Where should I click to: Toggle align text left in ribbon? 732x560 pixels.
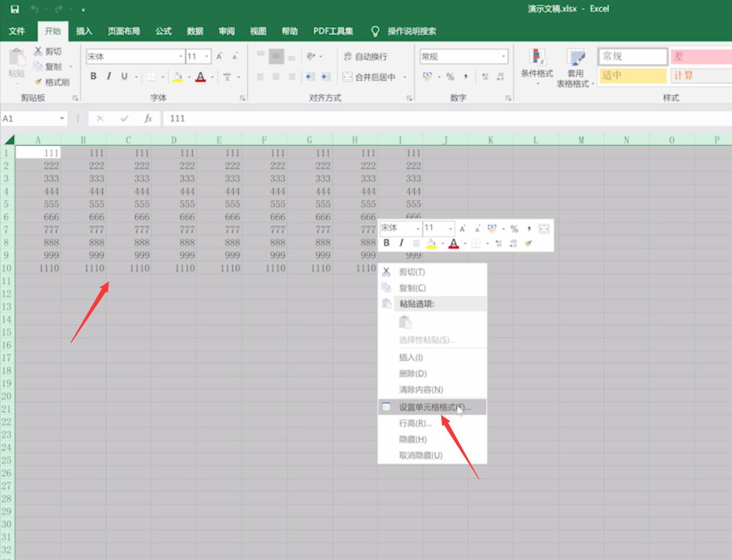coord(261,76)
